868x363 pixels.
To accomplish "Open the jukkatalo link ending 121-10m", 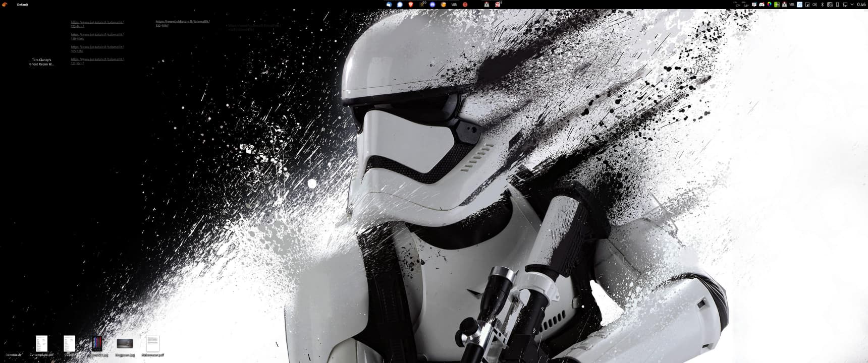I will coord(97,61).
